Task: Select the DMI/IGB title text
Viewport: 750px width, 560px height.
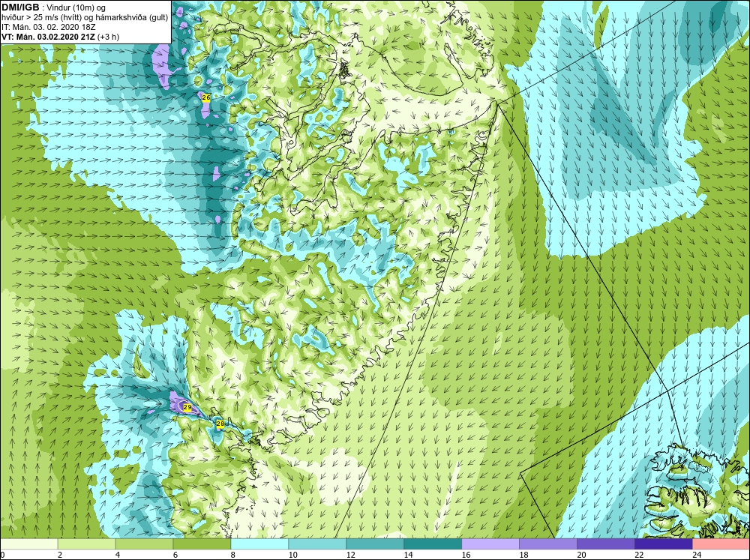Action: tap(20, 7)
